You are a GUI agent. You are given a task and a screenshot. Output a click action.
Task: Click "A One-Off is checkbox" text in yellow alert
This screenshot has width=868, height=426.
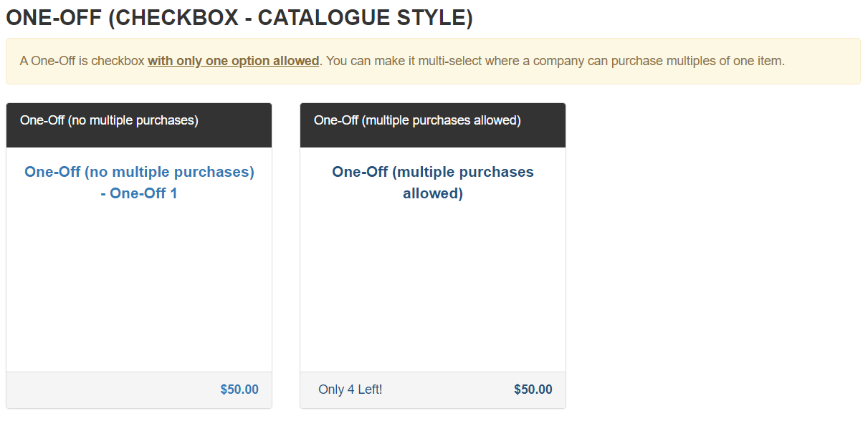[x=82, y=61]
